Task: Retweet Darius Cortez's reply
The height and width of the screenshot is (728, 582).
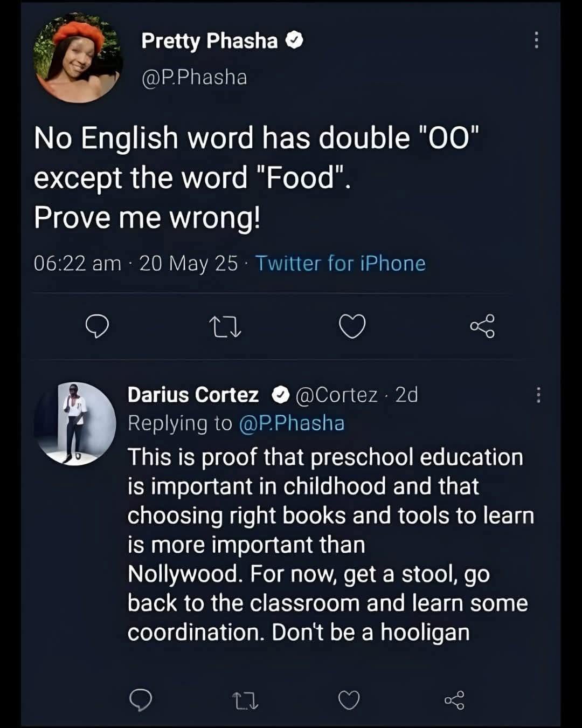Action: click(x=245, y=700)
